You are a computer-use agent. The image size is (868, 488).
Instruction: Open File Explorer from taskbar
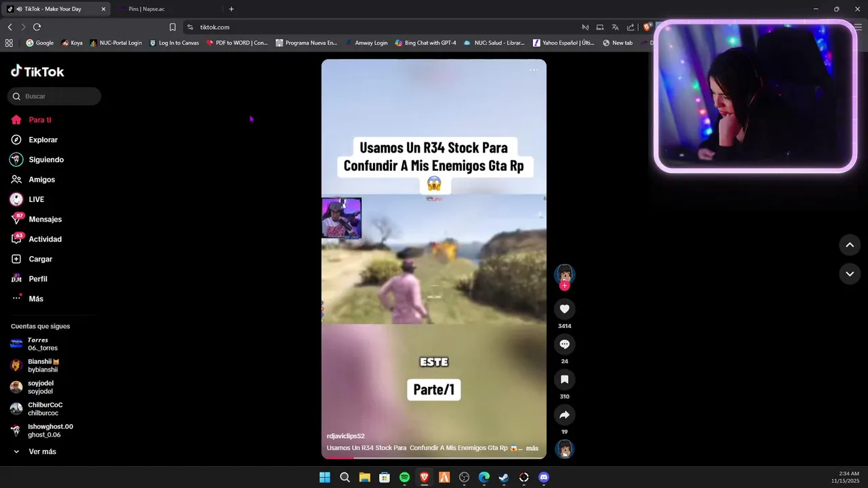pos(364,477)
